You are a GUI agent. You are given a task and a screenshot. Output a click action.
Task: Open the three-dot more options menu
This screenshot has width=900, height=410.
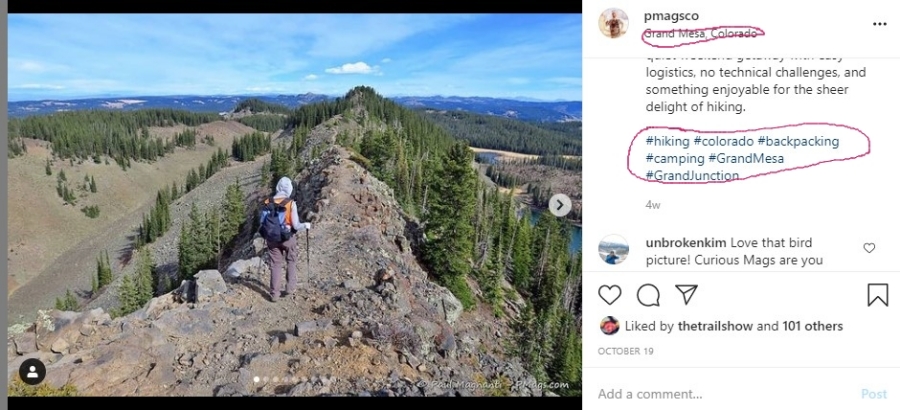[x=879, y=23]
